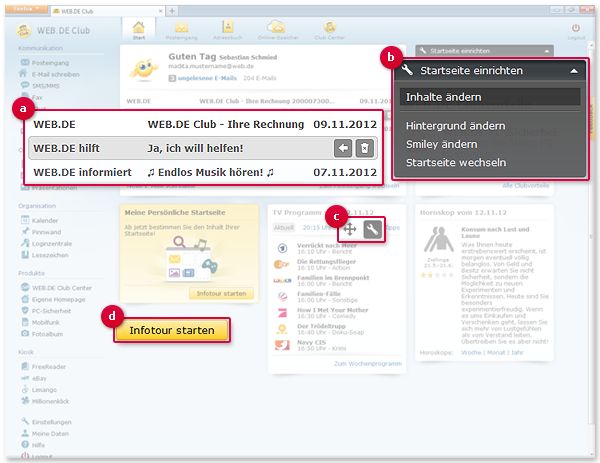600x463 pixels.
Task: Click the red Logout power icon at top right
Action: pos(576,28)
